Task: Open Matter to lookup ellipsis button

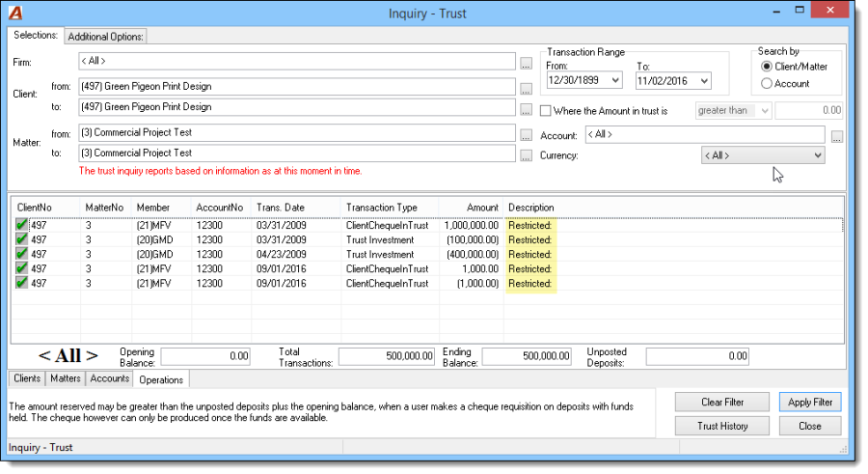Action: 526,155
